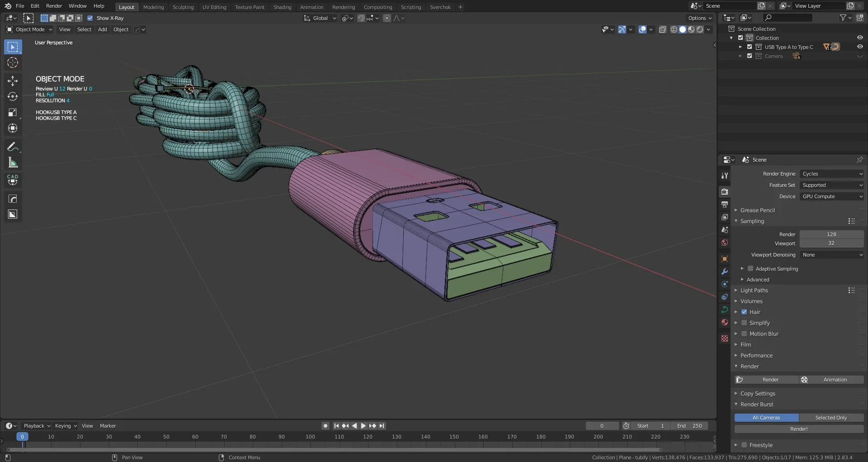Click the Render! button in Render Burst
The width and height of the screenshot is (868, 462).
(799, 429)
